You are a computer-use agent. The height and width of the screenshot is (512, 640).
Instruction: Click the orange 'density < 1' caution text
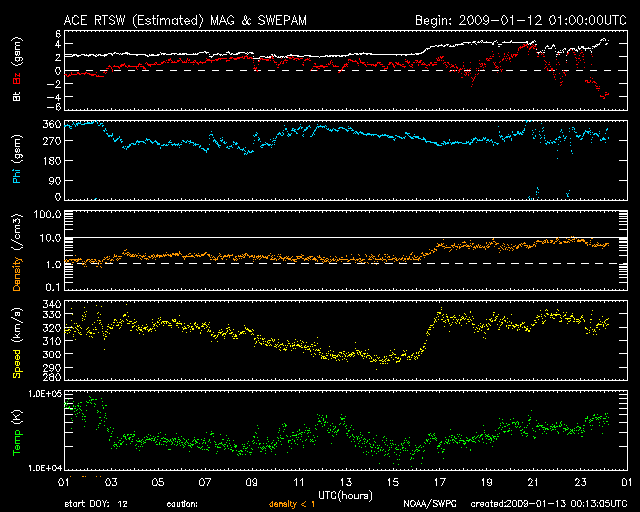click(292, 504)
